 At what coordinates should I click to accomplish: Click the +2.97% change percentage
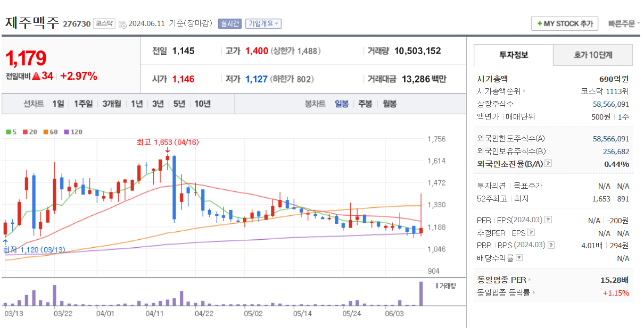pyautogui.click(x=79, y=76)
